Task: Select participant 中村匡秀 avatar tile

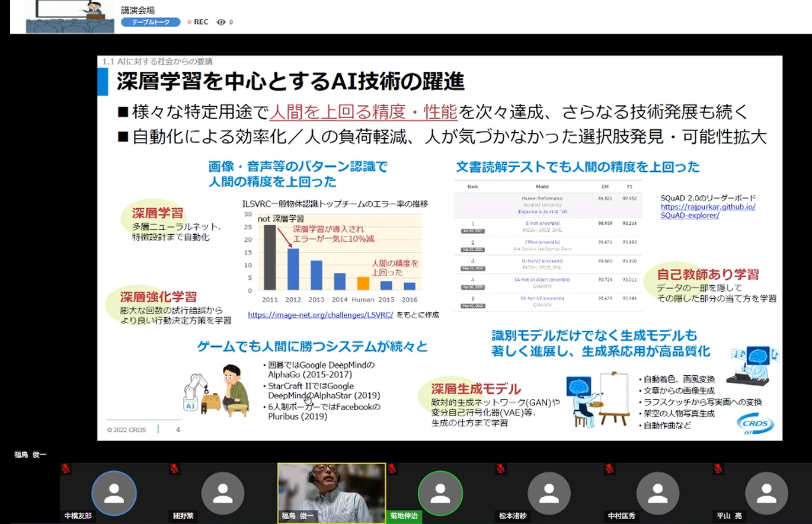Action: [658, 493]
